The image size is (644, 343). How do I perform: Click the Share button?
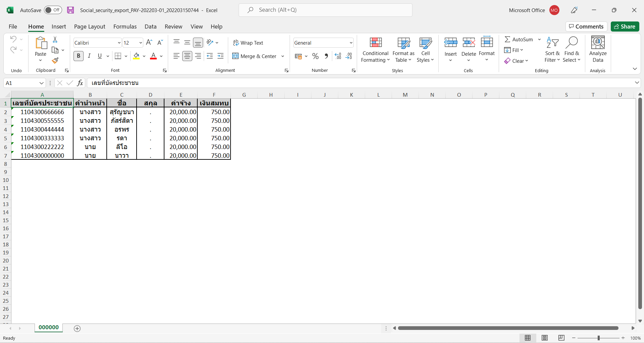(625, 27)
